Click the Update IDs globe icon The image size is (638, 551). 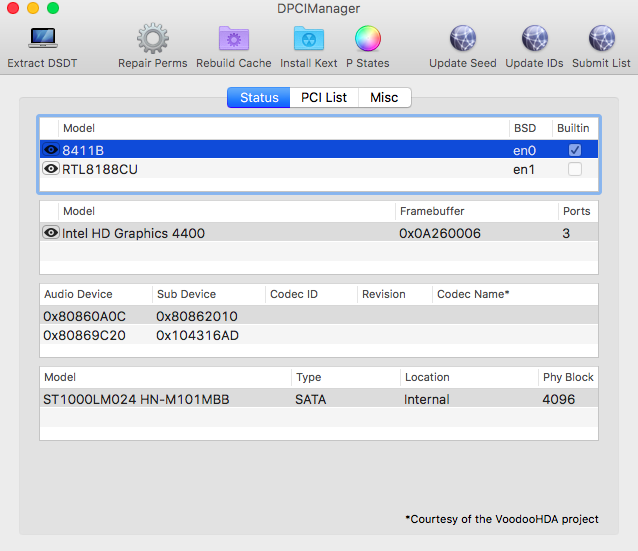click(x=534, y=39)
